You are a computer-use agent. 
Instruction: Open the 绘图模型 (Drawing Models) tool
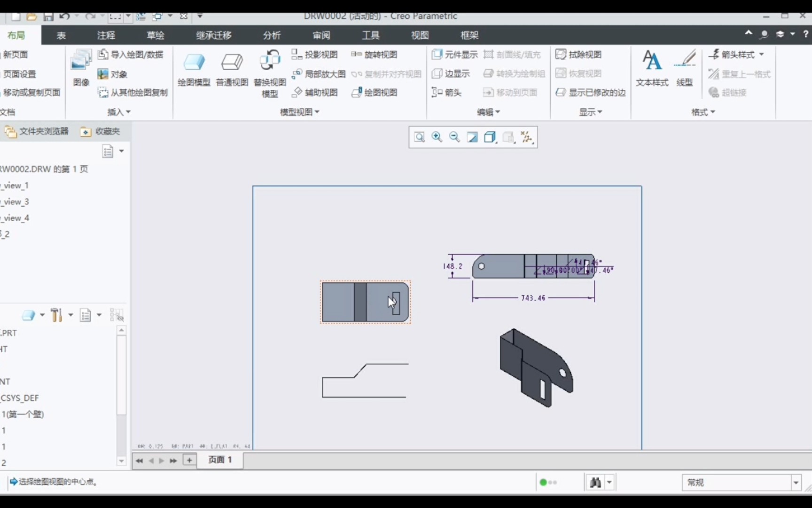(x=194, y=68)
